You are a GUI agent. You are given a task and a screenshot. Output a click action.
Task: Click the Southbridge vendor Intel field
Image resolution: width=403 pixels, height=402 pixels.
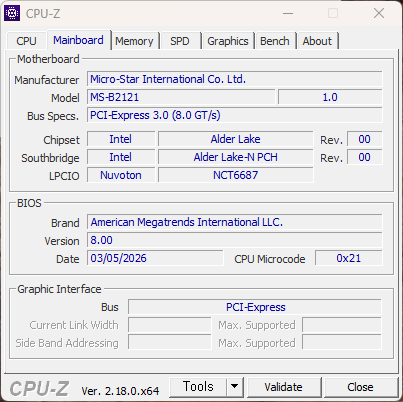pyautogui.click(x=121, y=157)
